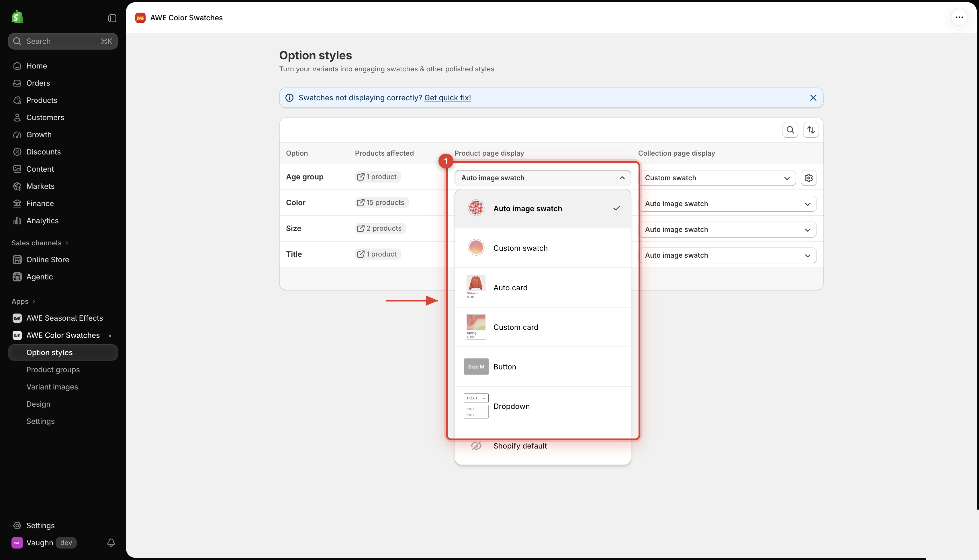
Task: Open Size row collection display dropdown
Action: coord(727,229)
